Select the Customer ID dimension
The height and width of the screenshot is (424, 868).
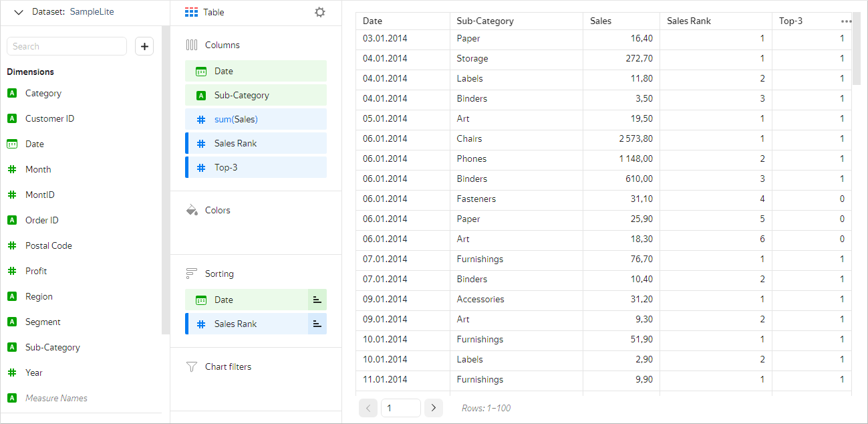click(x=49, y=118)
